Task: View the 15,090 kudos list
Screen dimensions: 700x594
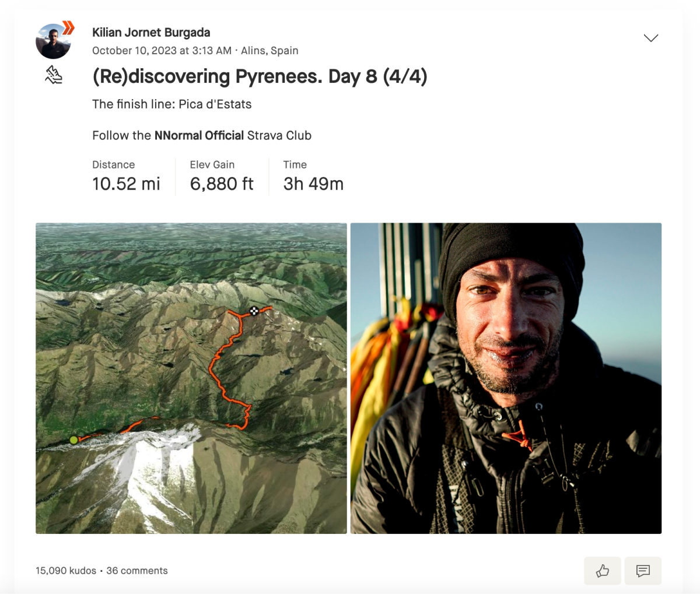Action: (66, 571)
